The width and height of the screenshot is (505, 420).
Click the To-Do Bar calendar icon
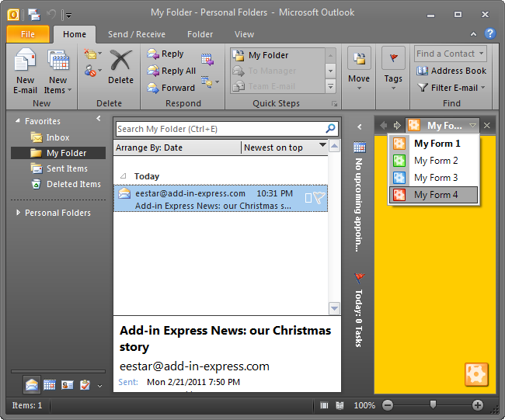point(360,148)
